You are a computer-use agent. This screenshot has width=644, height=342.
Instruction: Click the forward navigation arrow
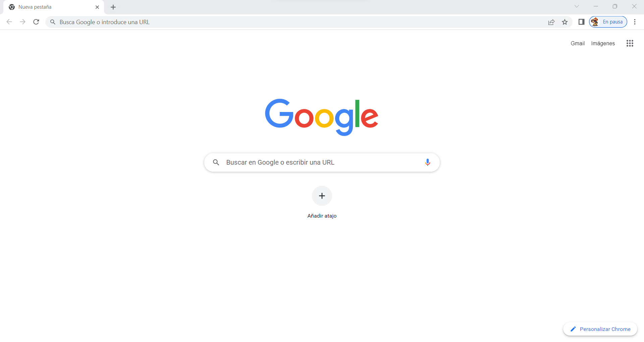pyautogui.click(x=22, y=22)
